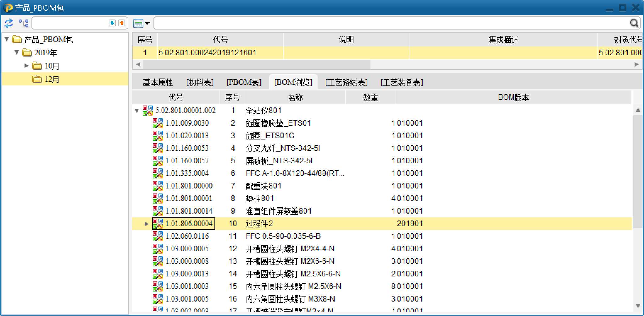Click the orange up arrow icon
Screen dimensions: 644x316
pyautogui.click(x=122, y=23)
